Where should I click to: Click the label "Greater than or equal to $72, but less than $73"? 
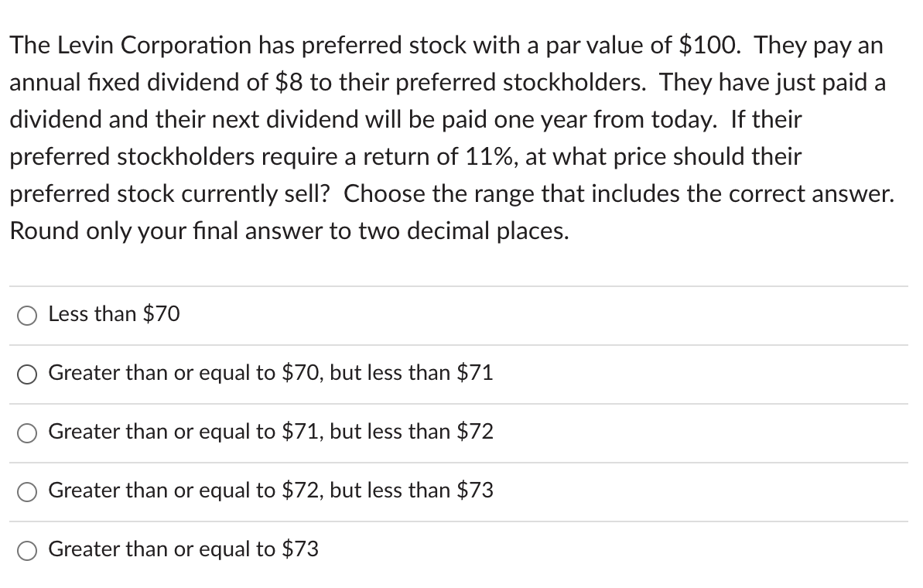270,491
